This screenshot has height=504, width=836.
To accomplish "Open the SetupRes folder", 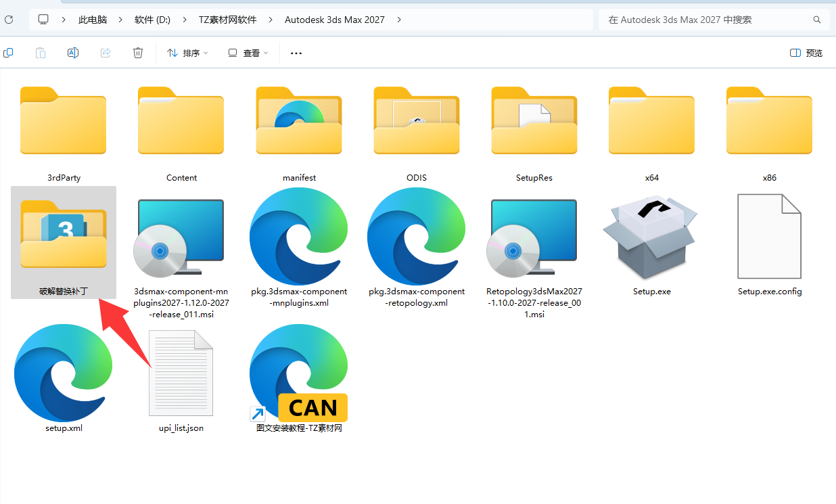I will [x=534, y=120].
